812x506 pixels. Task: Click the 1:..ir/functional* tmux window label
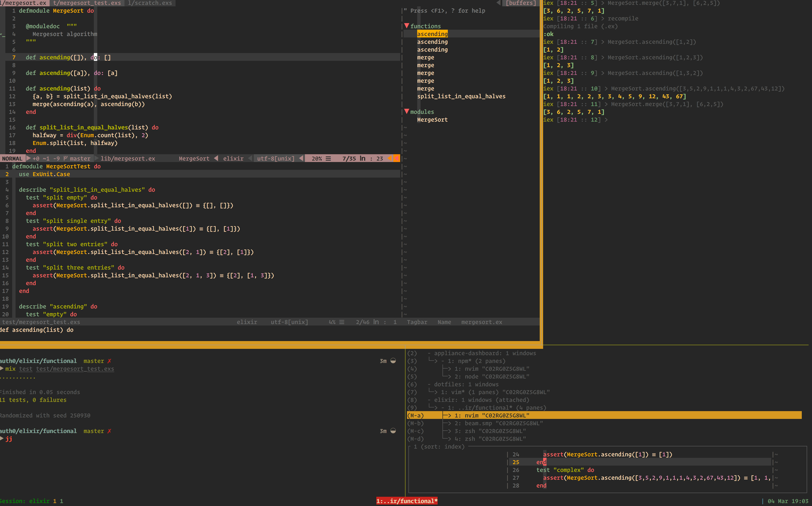[407, 501]
